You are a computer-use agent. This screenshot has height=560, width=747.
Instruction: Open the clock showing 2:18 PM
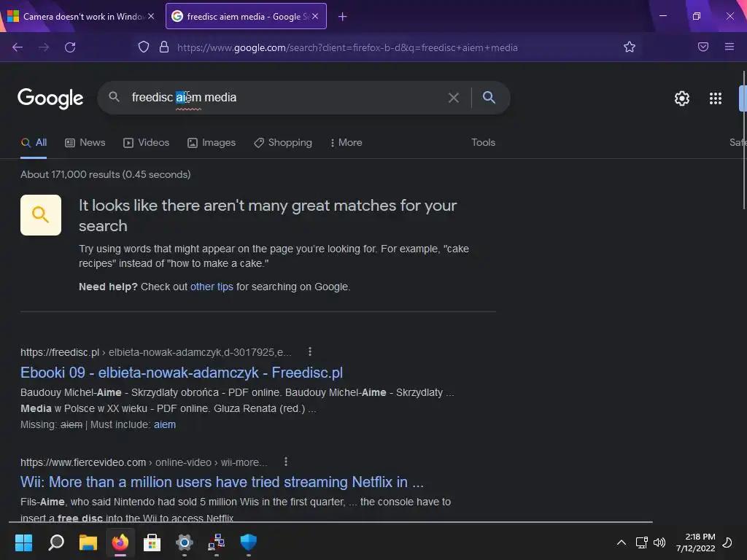tap(695, 542)
